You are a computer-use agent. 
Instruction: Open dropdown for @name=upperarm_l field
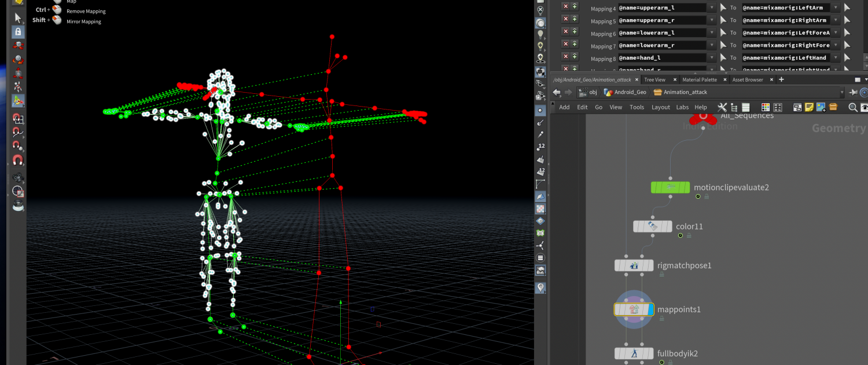711,8
